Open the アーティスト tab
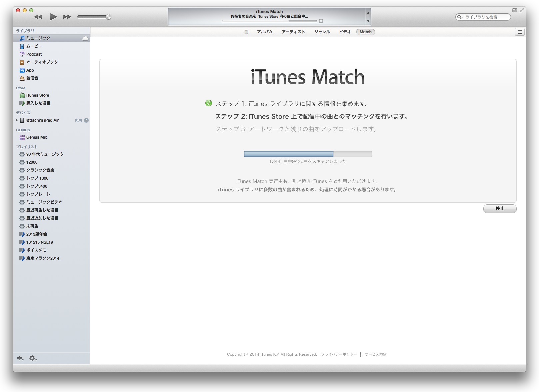This screenshot has width=539, height=392. coord(293,32)
